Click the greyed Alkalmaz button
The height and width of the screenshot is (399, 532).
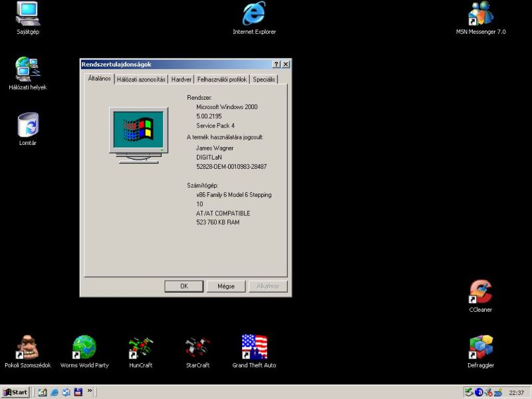pyautogui.click(x=268, y=286)
